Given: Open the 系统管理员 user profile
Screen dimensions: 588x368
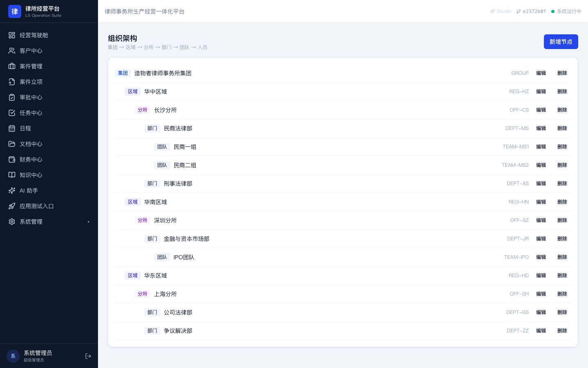Looking at the screenshot, I should [38, 356].
